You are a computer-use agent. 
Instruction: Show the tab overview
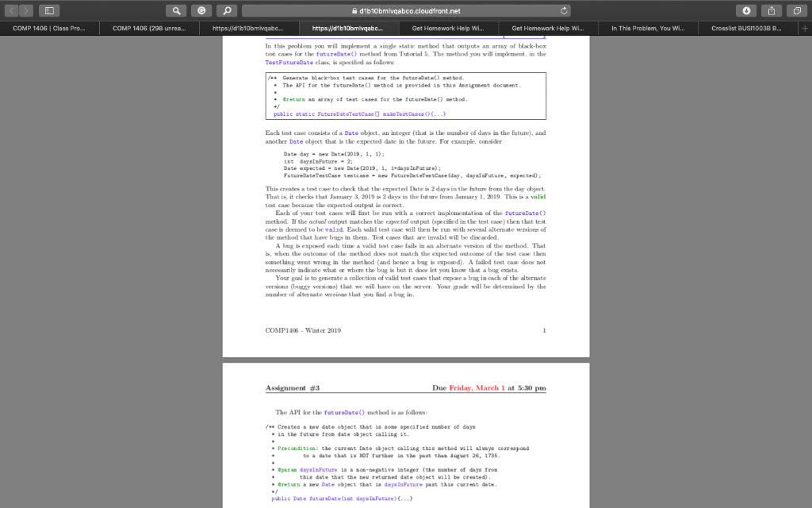pos(796,11)
